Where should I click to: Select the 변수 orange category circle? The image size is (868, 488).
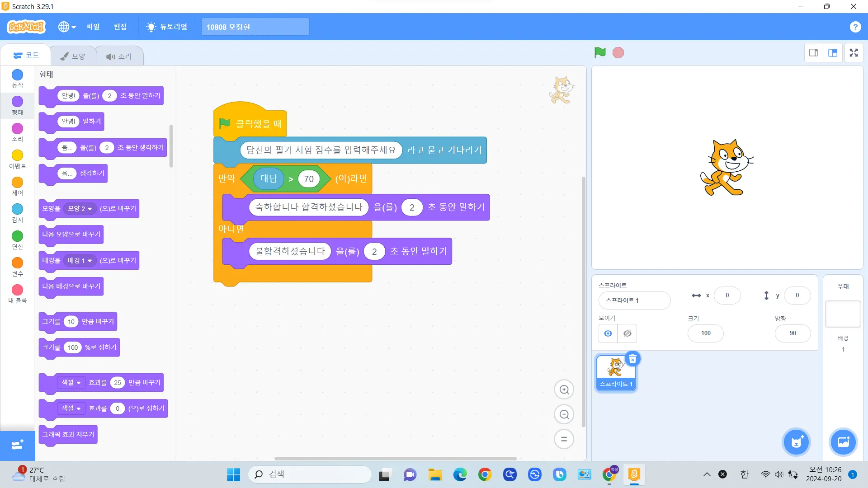(17, 263)
